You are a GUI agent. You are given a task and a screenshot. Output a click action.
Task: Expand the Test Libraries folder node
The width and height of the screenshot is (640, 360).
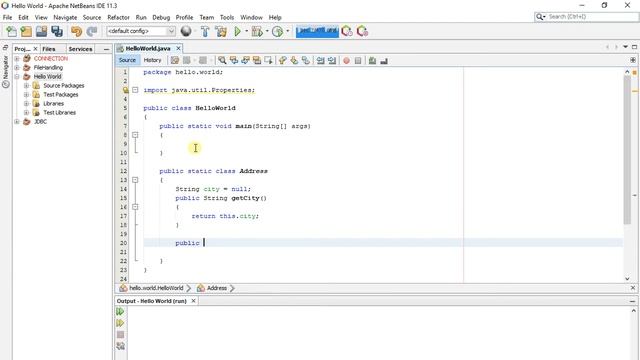(x=26, y=112)
